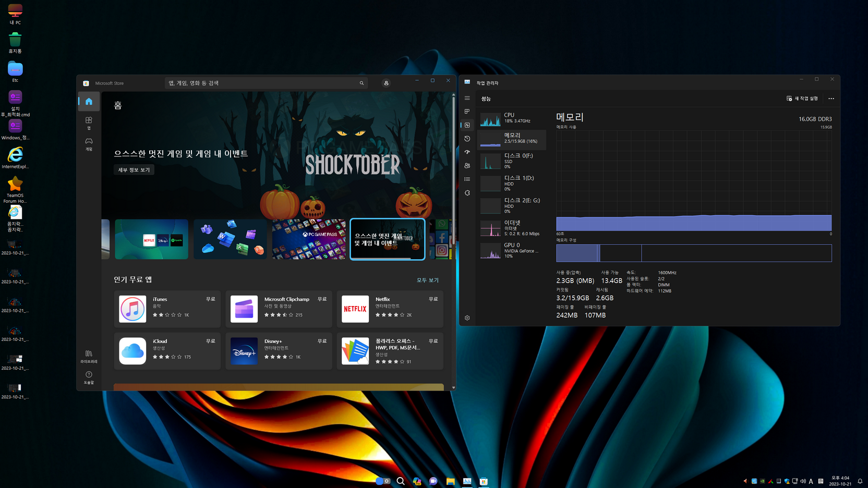
Task: Open the Gaming section in Microsoft Store
Action: coord(89,144)
